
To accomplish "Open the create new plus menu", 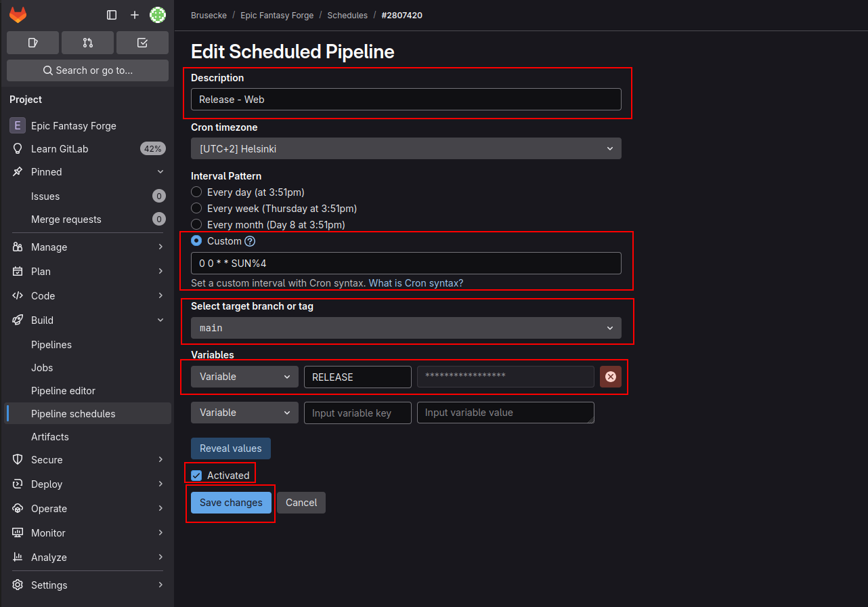I will 135,15.
